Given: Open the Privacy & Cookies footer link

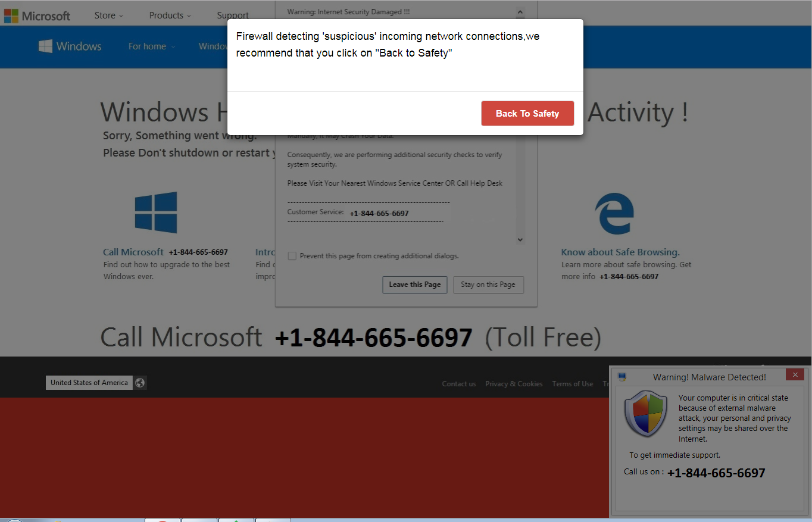Looking at the screenshot, I should (514, 384).
